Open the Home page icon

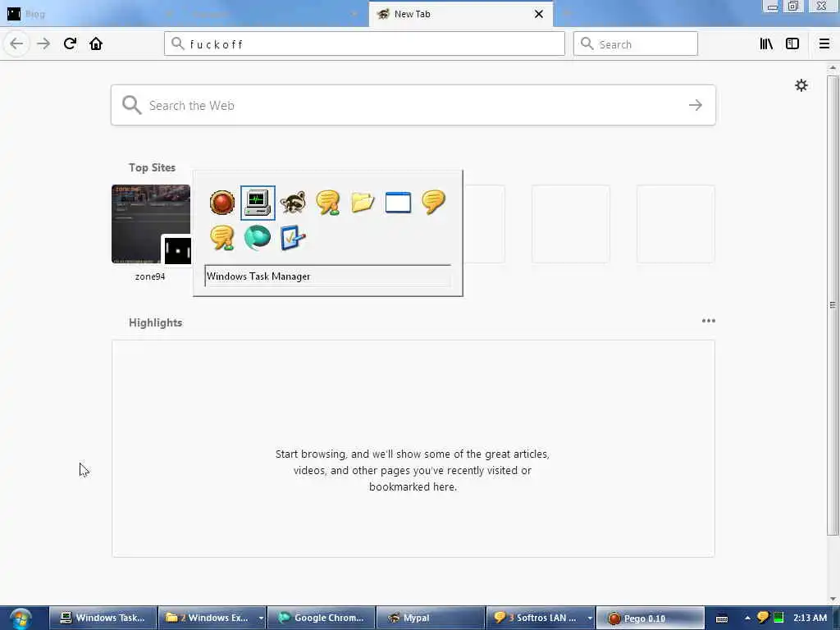click(96, 44)
